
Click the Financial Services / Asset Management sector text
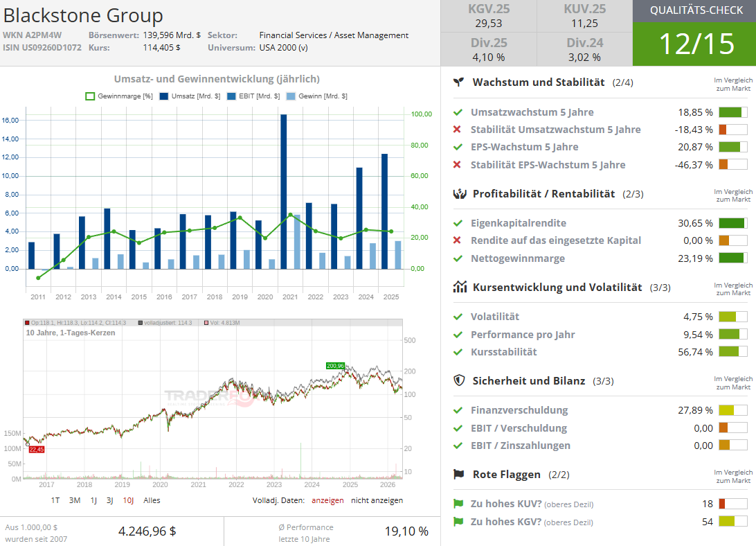334,35
